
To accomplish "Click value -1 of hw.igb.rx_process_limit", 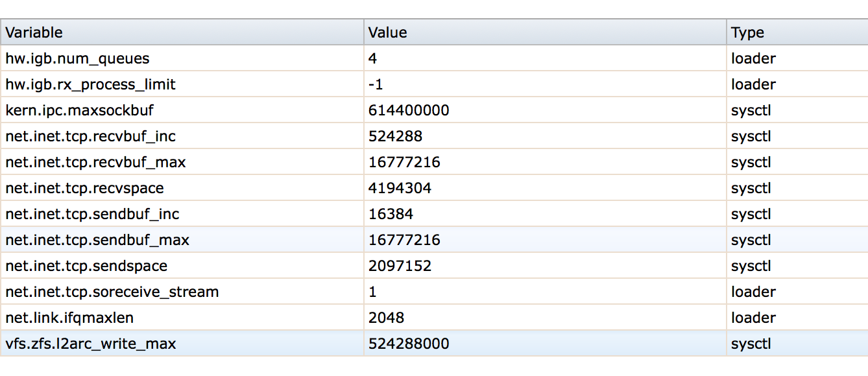I will 376,84.
